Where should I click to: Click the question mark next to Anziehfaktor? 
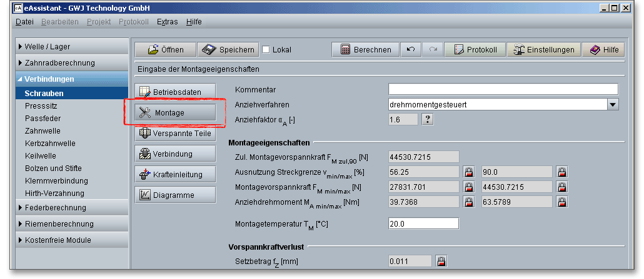[x=428, y=119]
